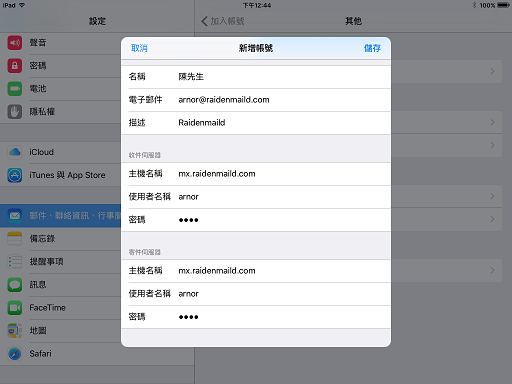Tap the red Sounds speaker icon

15,43
